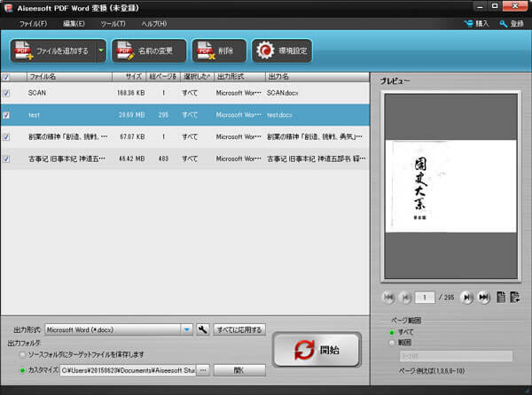
Task: Open the 出力形式 Microsoft Word dropdown
Action: [x=186, y=329]
